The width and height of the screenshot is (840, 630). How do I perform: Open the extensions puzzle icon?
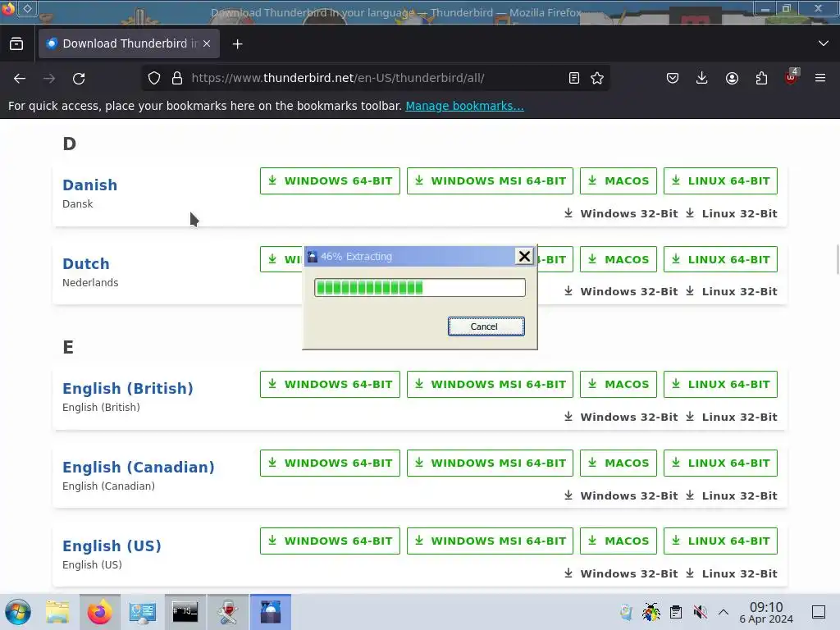coord(761,78)
